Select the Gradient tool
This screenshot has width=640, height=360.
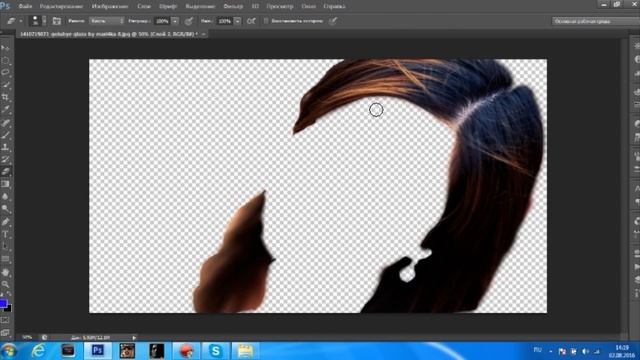pos(5,184)
